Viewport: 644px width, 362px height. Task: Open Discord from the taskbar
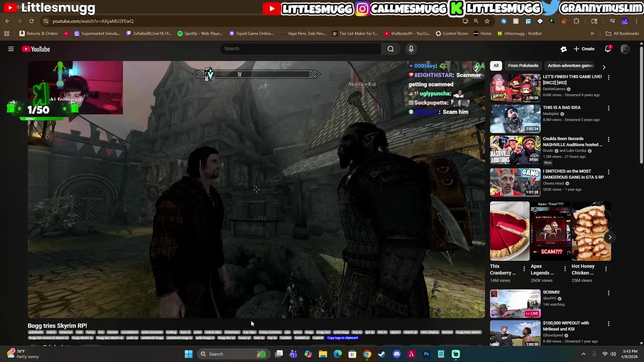pyautogui.click(x=396, y=354)
